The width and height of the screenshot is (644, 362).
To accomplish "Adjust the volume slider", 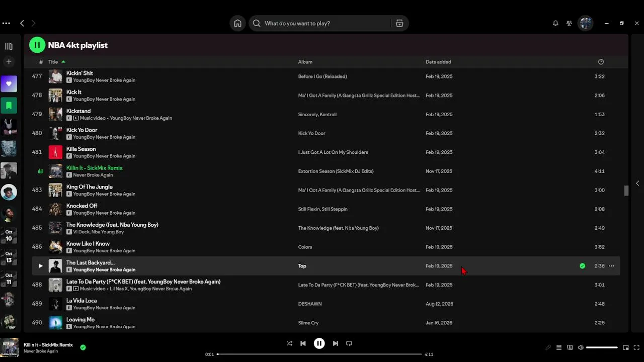I will (602, 347).
